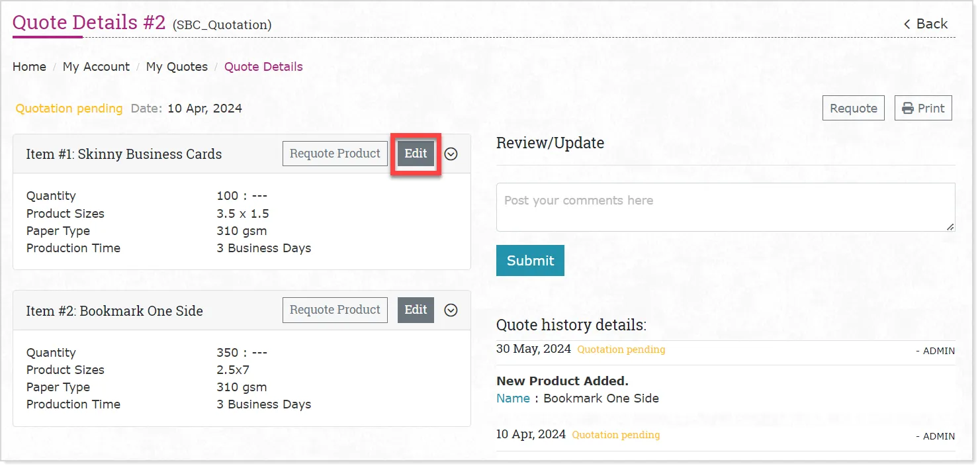This screenshot has width=980, height=468.
Task: Click the '(SBC_Quotation)' title label
Action: click(222, 25)
